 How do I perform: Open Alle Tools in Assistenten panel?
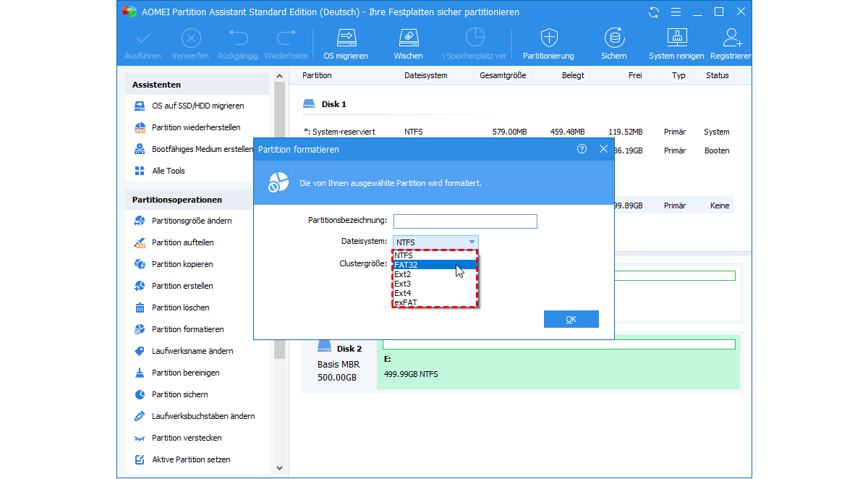pyautogui.click(x=168, y=171)
